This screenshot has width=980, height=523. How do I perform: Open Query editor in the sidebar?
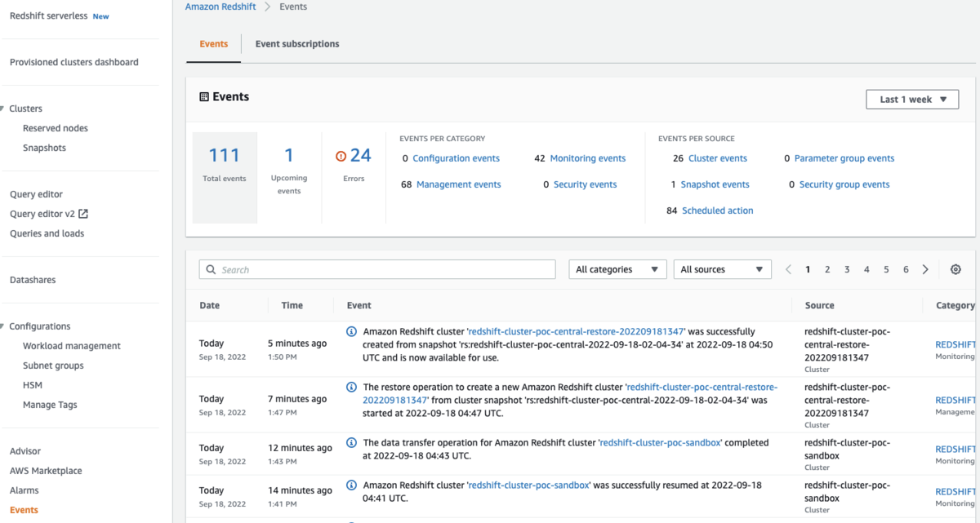click(x=36, y=194)
